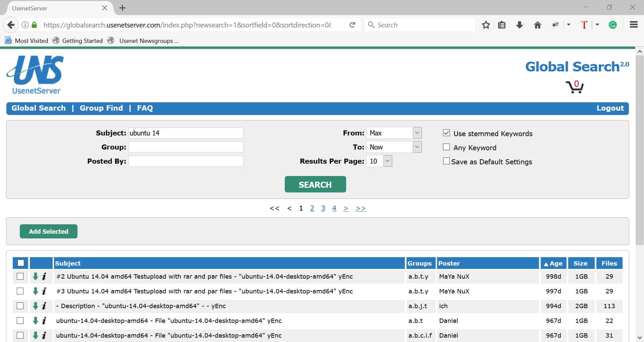Go to the browser Home icon
The width and height of the screenshot is (644, 342).
[x=537, y=25]
